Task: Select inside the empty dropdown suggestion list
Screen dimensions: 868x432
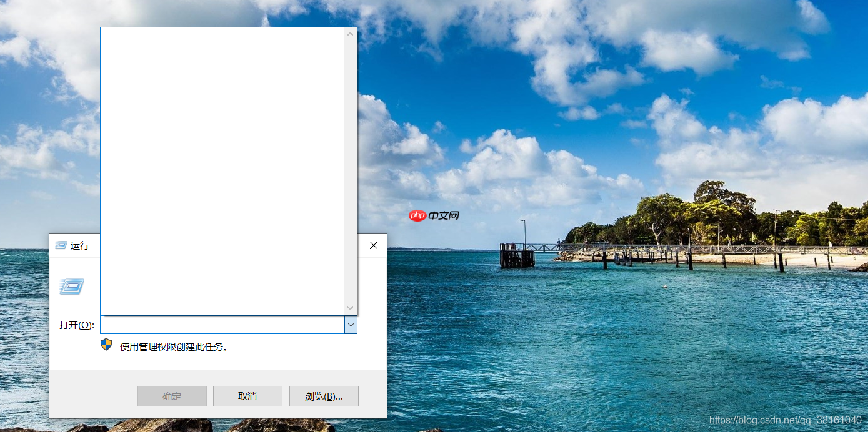Action: [x=225, y=169]
